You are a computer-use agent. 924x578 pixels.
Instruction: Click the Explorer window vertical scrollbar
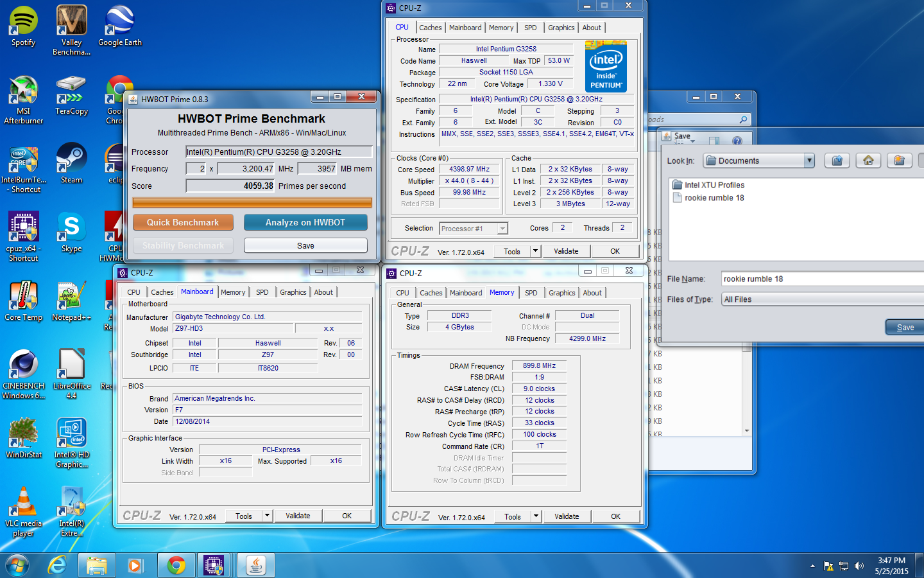(x=746, y=390)
